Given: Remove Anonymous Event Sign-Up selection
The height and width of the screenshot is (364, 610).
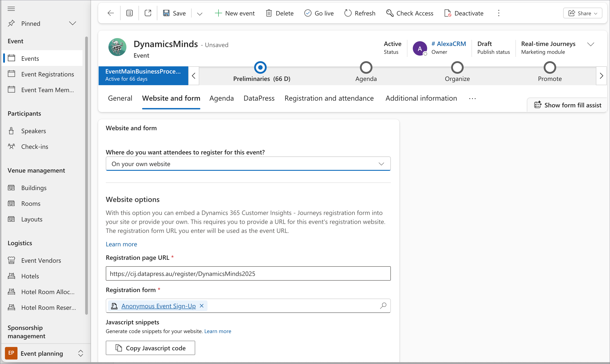Looking at the screenshot, I should 201,306.
